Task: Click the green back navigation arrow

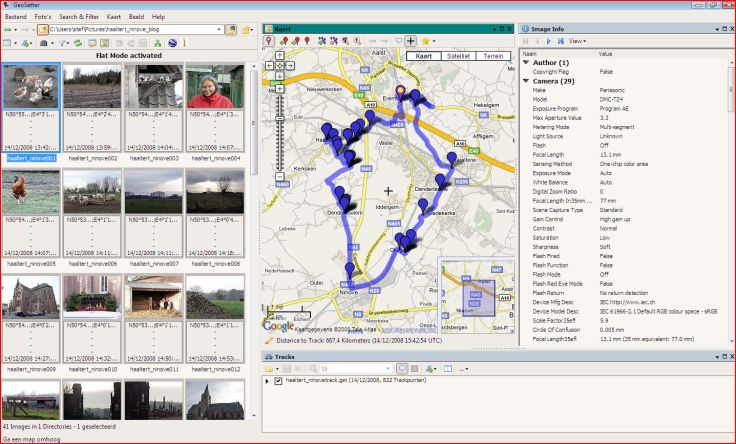Action: (x=8, y=31)
